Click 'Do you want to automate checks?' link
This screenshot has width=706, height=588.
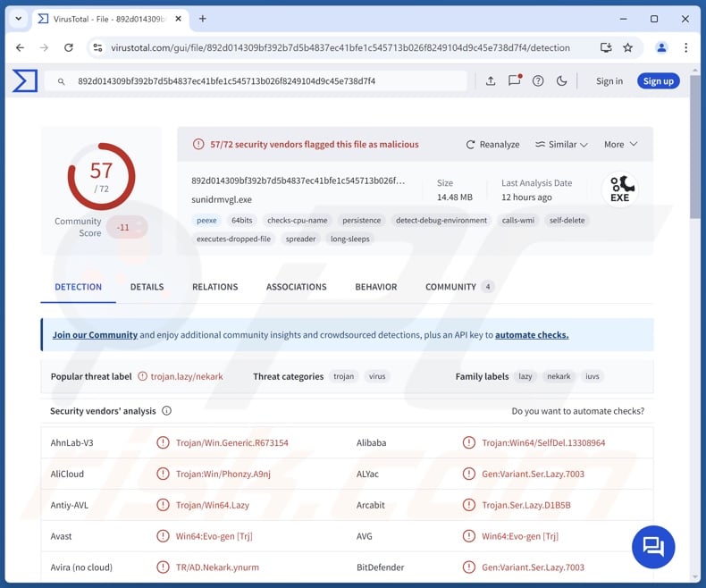tap(577, 411)
